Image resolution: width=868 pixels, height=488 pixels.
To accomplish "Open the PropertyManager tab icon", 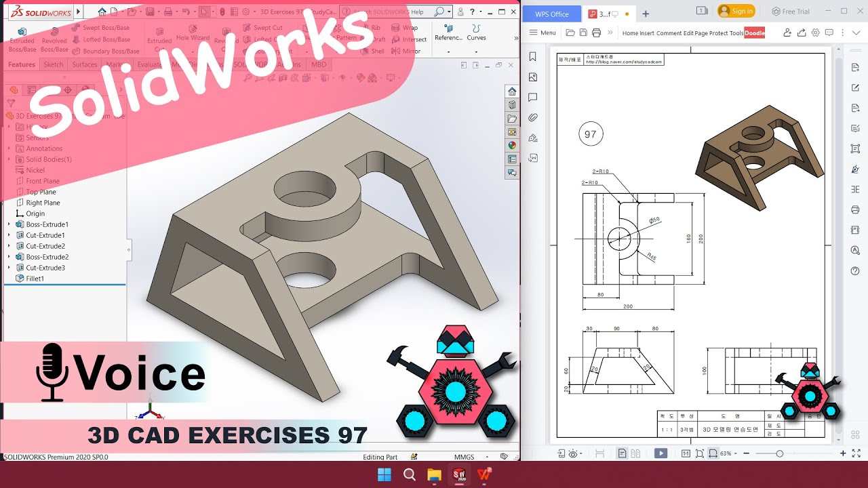I will [31, 89].
